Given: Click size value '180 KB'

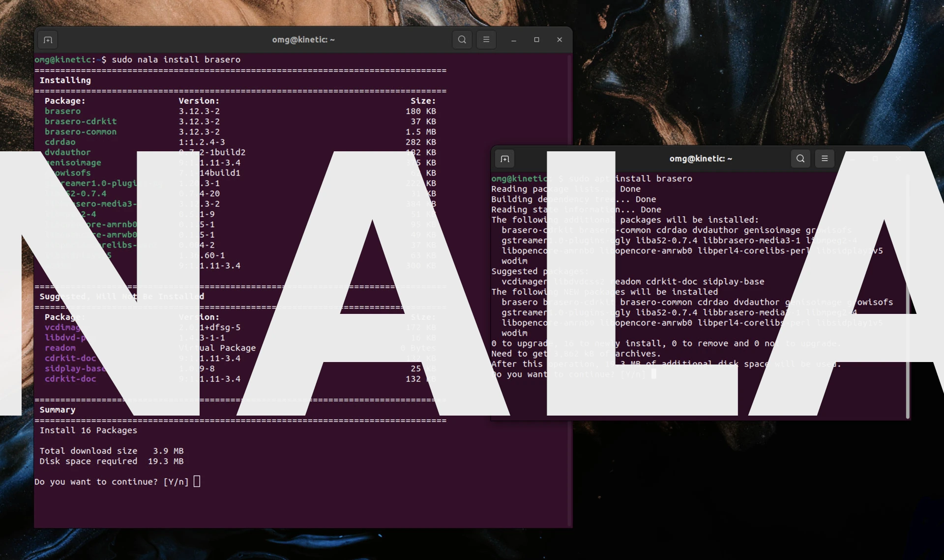Looking at the screenshot, I should click(421, 111).
